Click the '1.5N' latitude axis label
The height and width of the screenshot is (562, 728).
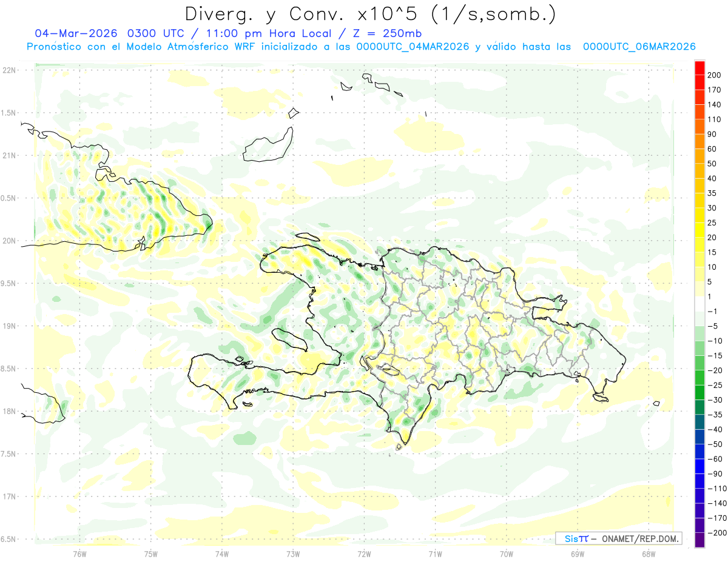pyautogui.click(x=9, y=113)
